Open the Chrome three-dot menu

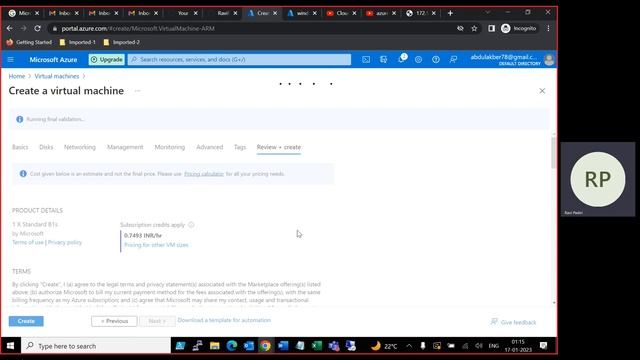[x=548, y=28]
